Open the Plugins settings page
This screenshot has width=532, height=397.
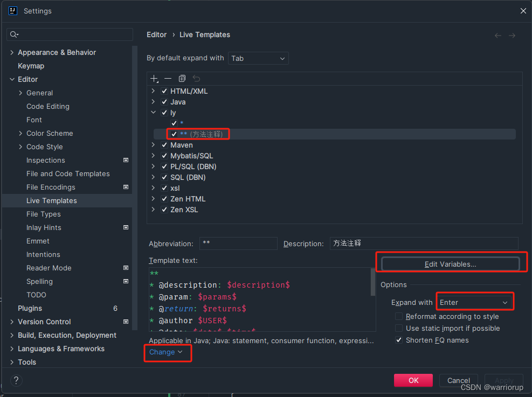click(30, 308)
